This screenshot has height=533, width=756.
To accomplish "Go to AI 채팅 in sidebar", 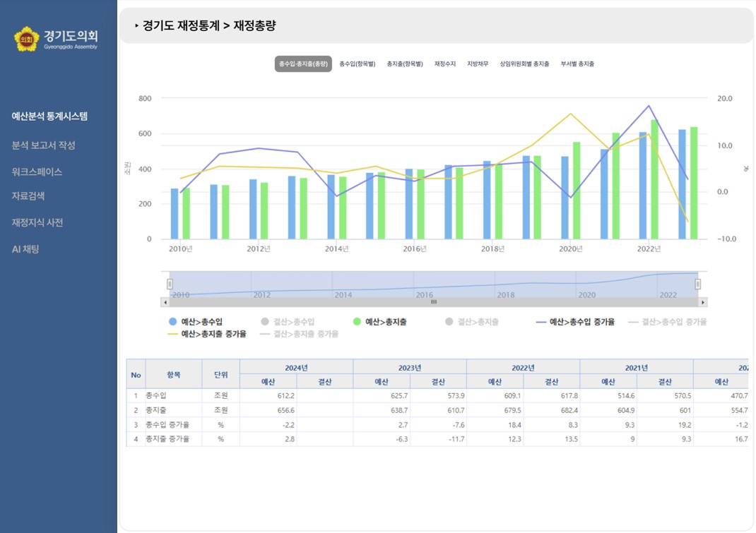I will pyautogui.click(x=25, y=249).
